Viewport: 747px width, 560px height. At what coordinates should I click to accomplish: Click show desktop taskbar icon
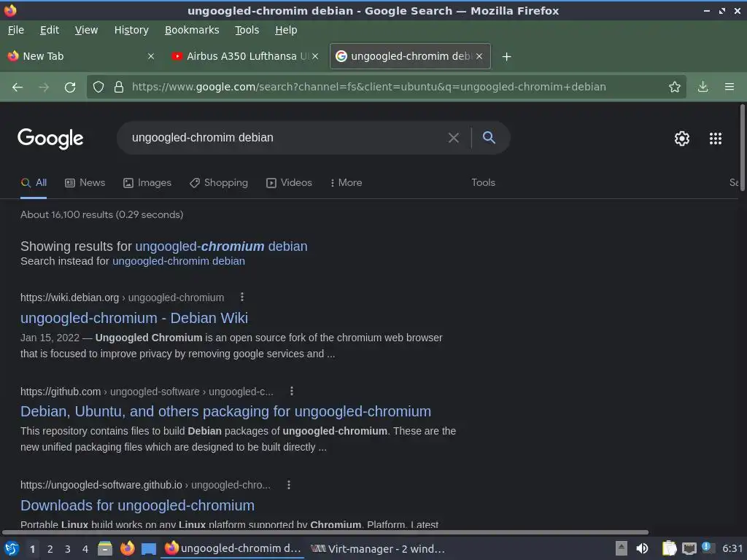tap(149, 548)
